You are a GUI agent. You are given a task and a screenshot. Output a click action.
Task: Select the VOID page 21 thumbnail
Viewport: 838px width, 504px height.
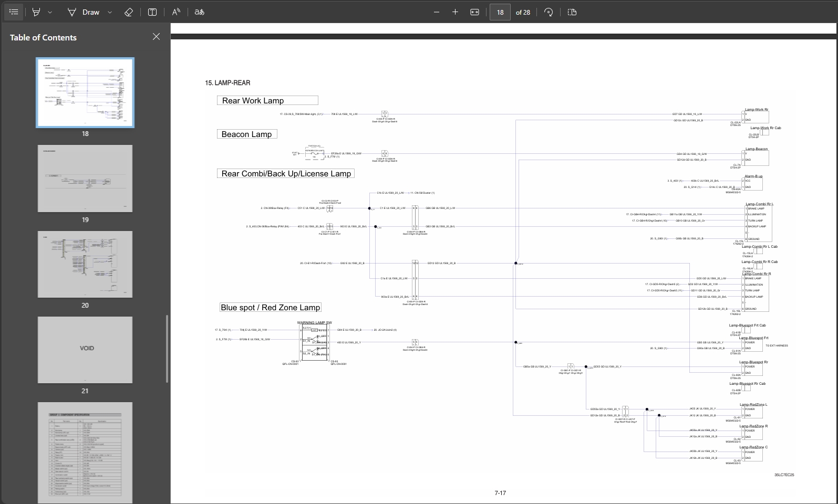click(85, 349)
